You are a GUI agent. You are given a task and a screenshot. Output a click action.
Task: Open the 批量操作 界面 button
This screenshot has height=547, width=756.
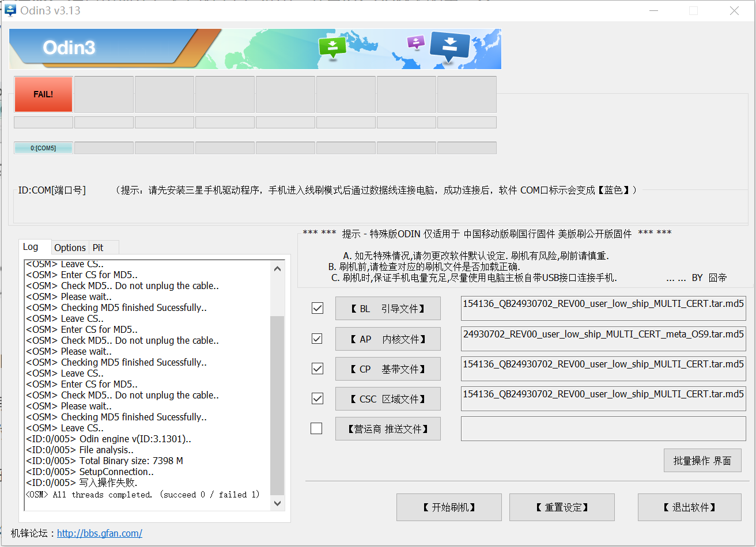702,461
